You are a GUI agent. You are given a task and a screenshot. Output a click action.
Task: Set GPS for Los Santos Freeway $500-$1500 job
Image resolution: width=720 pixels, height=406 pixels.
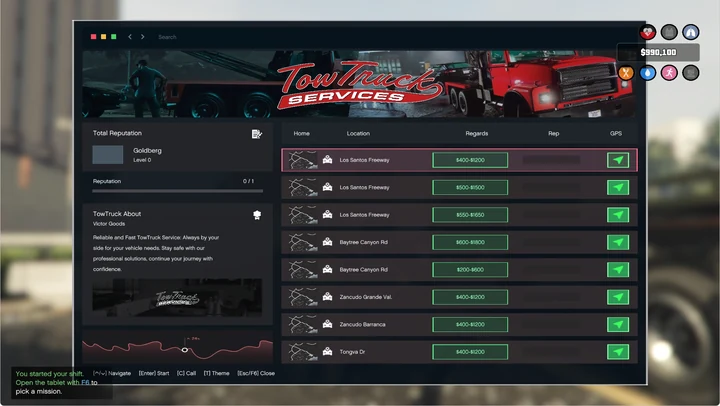point(618,187)
